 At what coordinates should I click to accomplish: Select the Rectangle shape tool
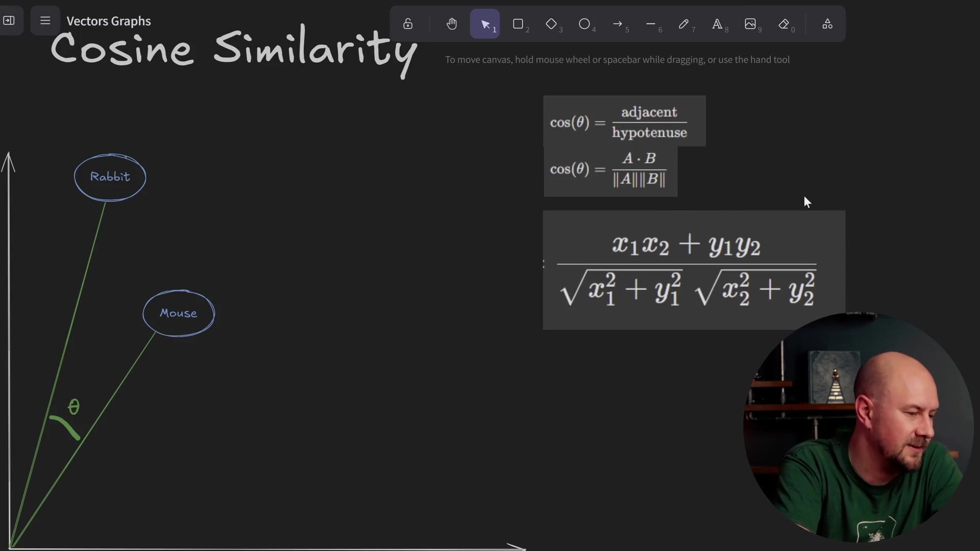[518, 24]
